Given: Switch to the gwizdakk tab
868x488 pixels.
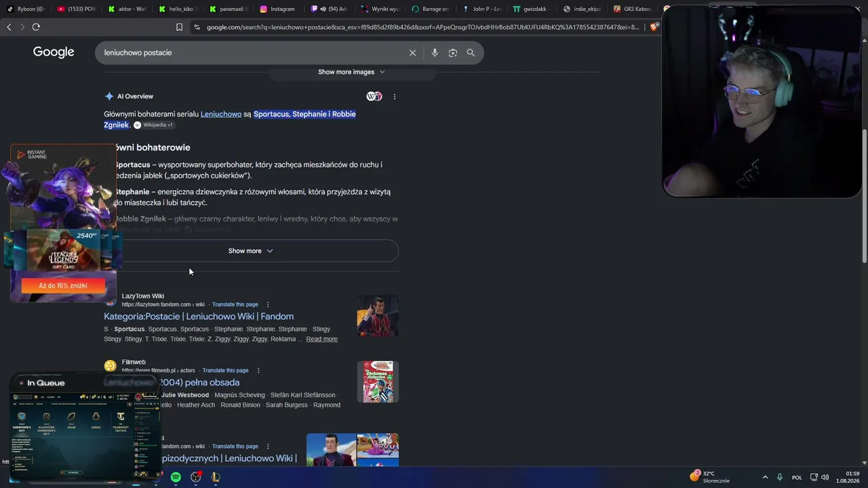Looking at the screenshot, I should (532, 9).
